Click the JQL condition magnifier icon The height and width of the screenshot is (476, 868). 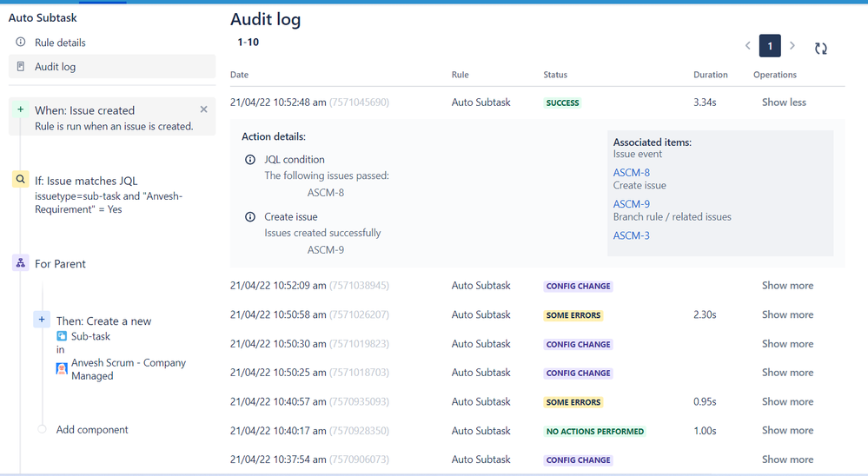[x=21, y=179]
